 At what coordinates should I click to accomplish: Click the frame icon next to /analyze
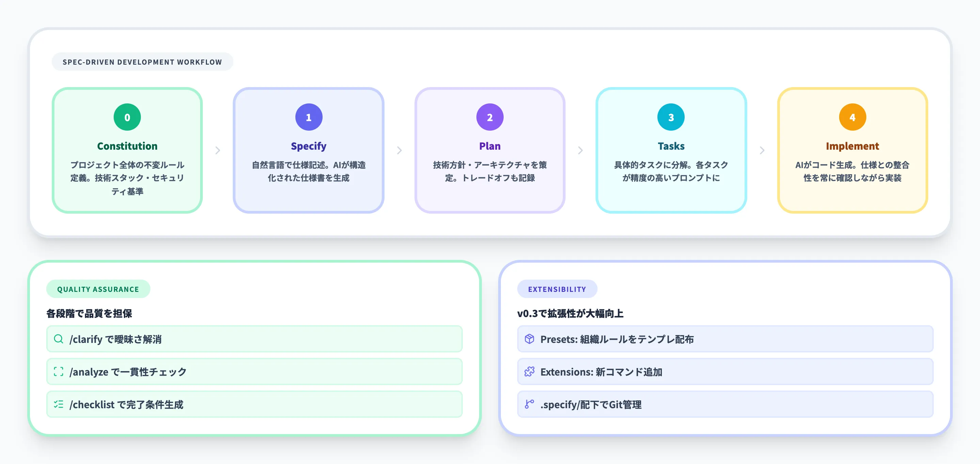point(58,372)
